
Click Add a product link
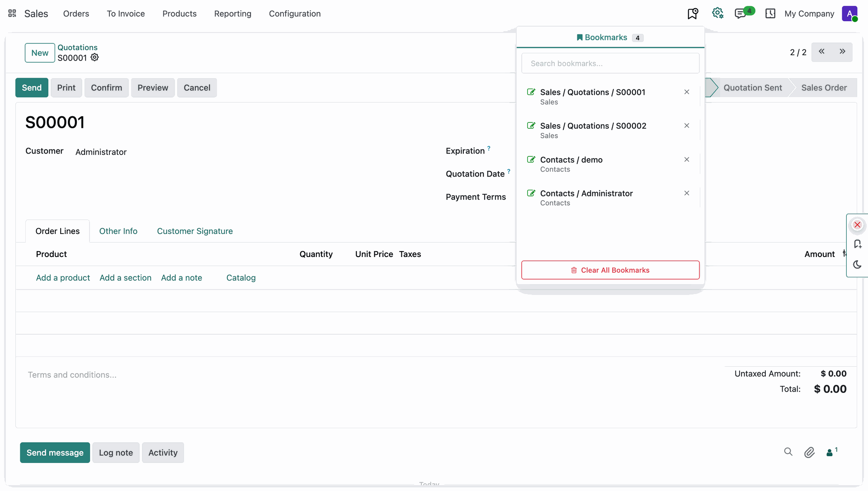point(63,278)
